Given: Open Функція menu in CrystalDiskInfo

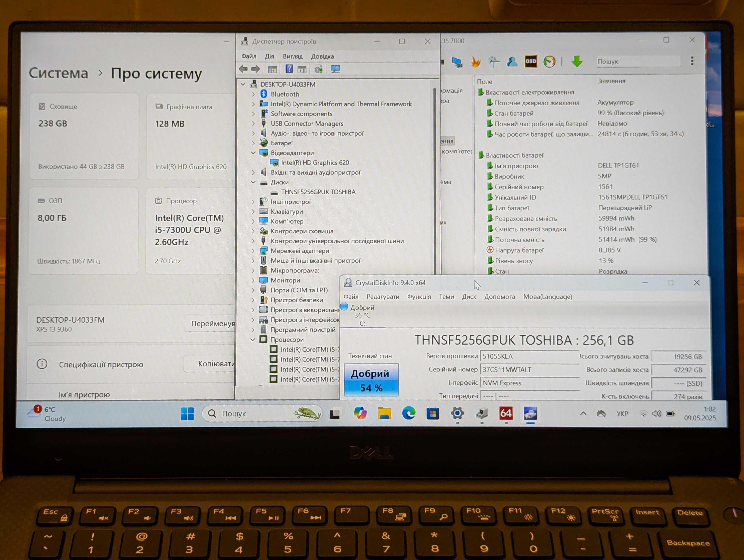Looking at the screenshot, I should point(419,296).
